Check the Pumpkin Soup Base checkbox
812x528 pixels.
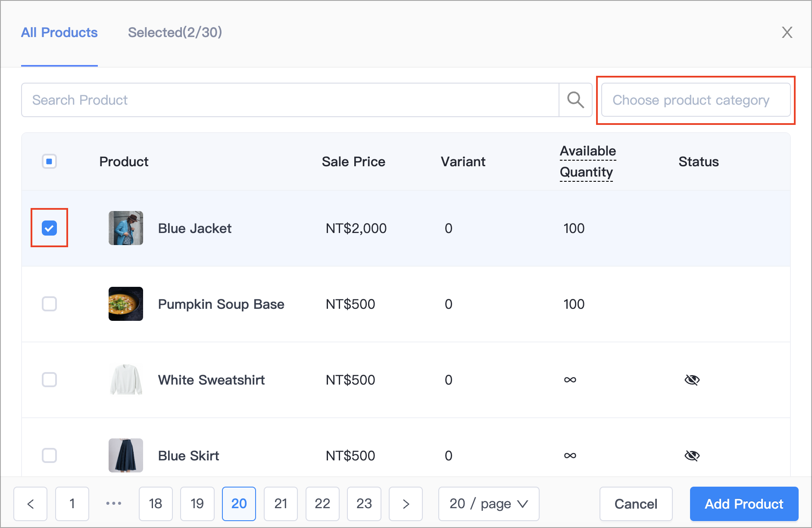pos(49,304)
